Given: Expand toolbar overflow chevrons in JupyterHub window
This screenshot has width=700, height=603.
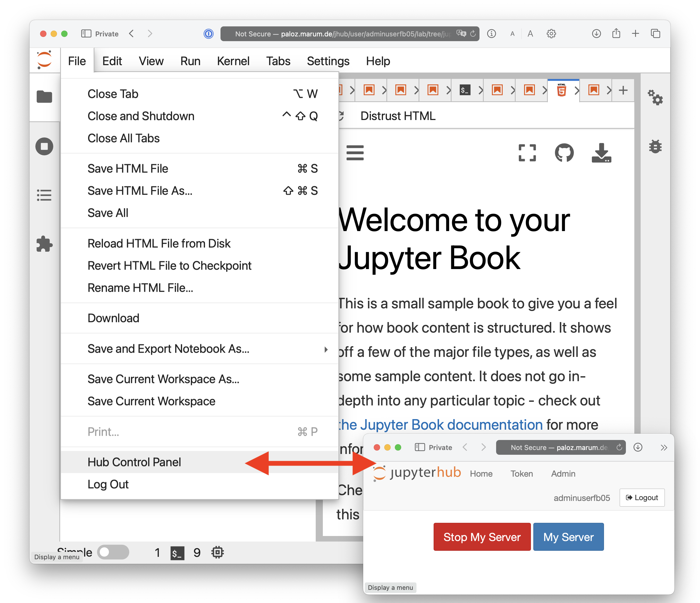Looking at the screenshot, I should (x=664, y=448).
